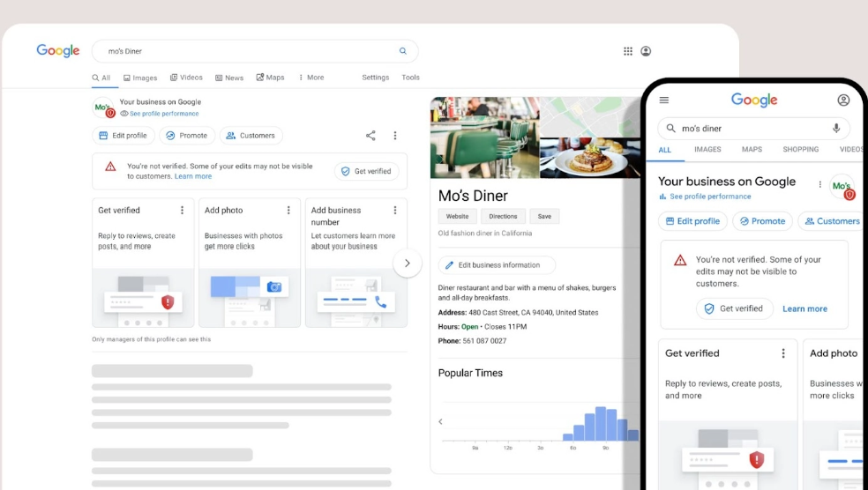Image resolution: width=868 pixels, height=490 pixels.
Task: Click the Save button in Mo's Diner panel
Action: [544, 216]
